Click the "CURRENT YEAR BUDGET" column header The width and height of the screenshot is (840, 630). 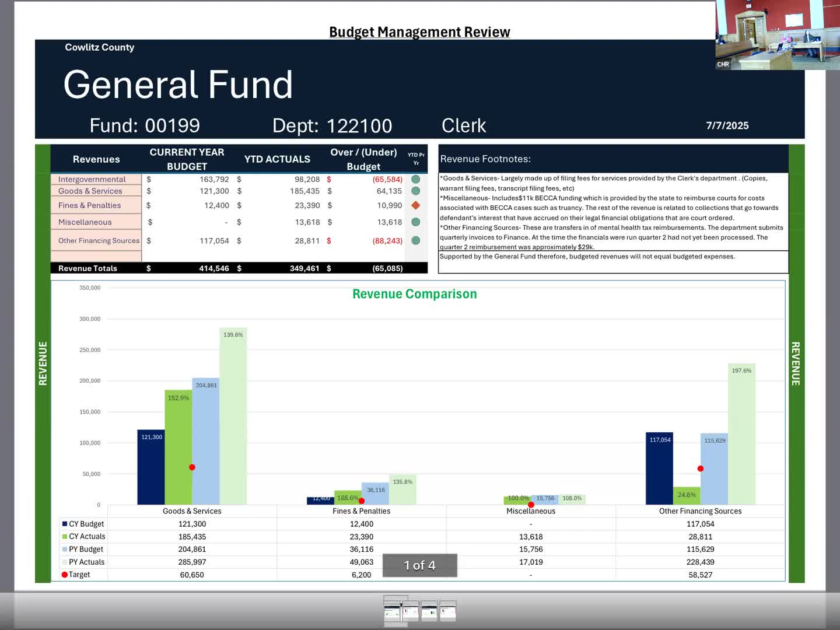[187, 159]
